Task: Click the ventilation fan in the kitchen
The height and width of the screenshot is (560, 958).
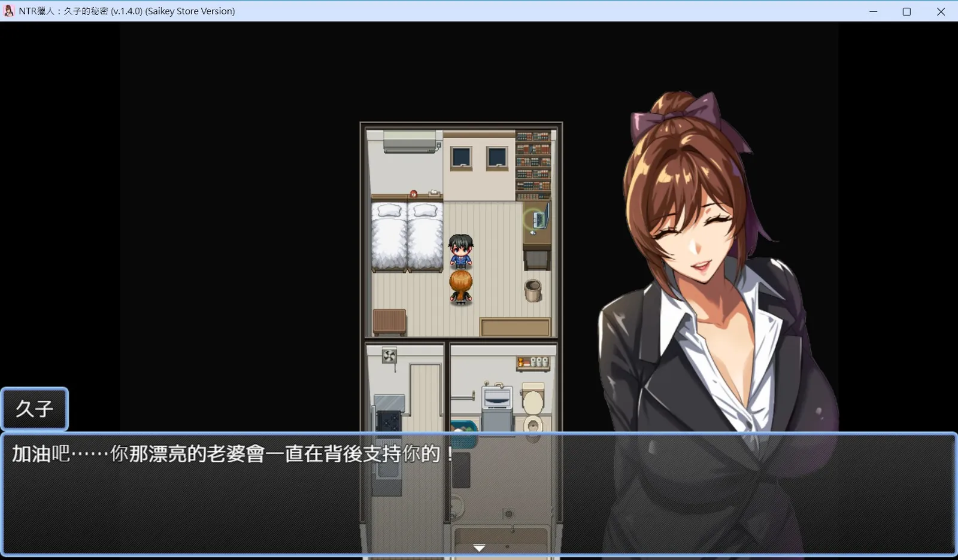Action: pyautogui.click(x=389, y=357)
